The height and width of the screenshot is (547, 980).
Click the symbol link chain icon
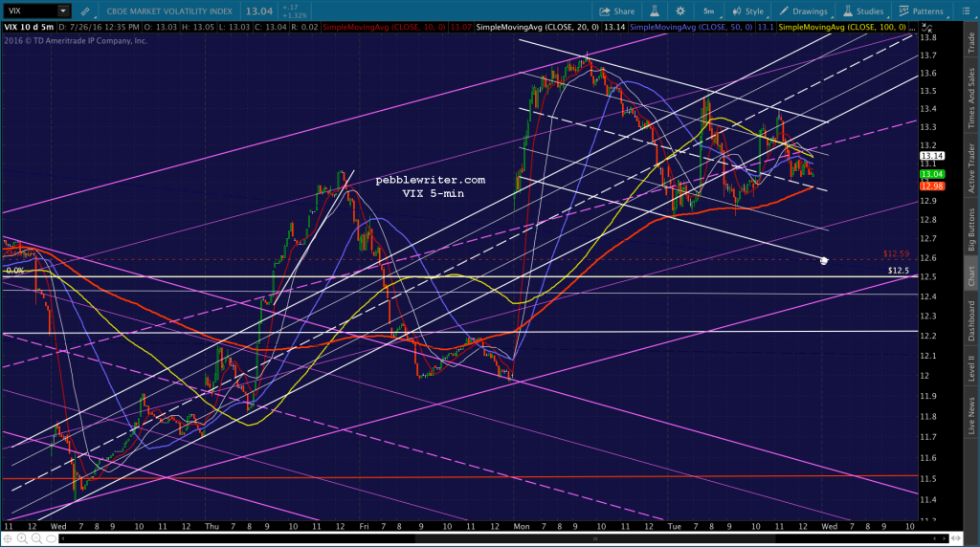[85, 11]
